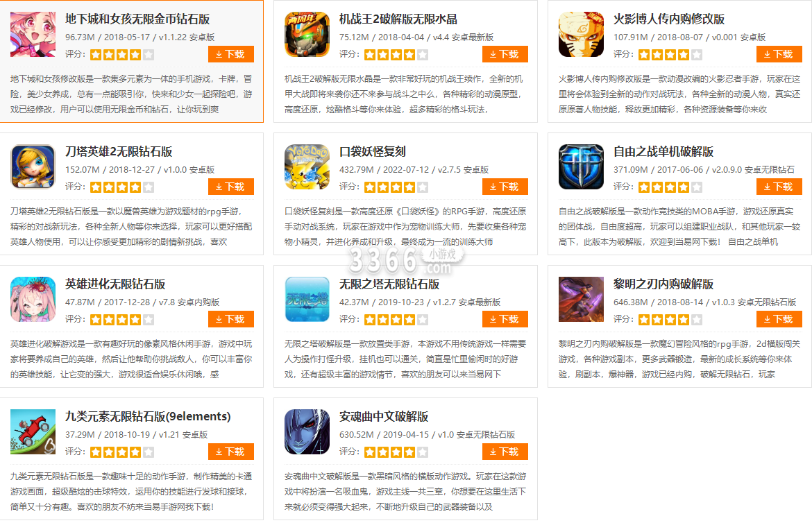
Task: Click the 九类元素 red car icon
Action: coord(33,432)
